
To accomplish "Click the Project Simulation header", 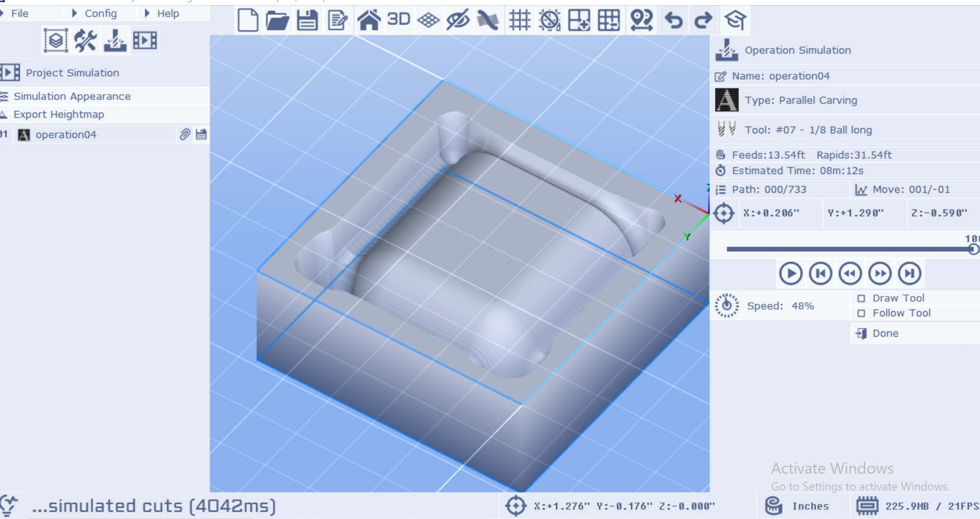I will click(72, 73).
